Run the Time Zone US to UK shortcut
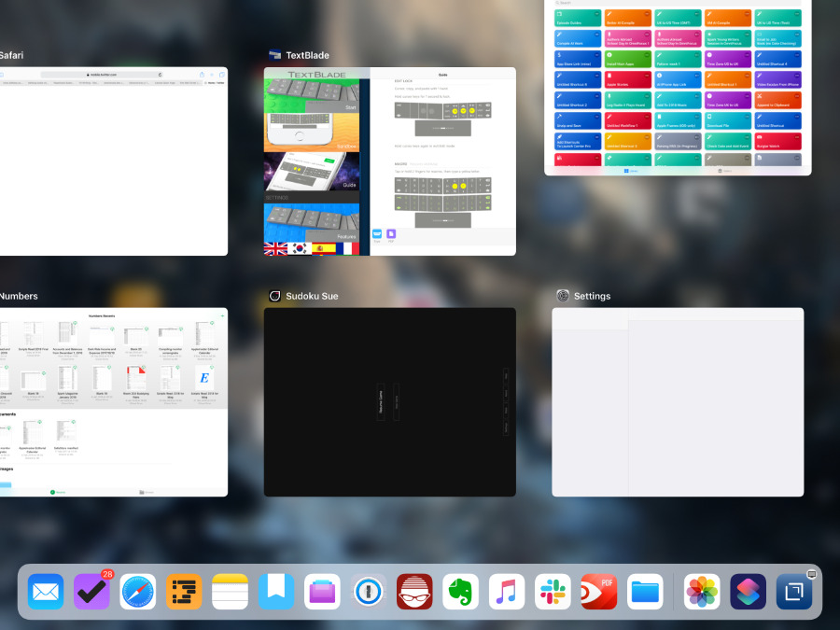The image size is (840, 630). (728, 59)
